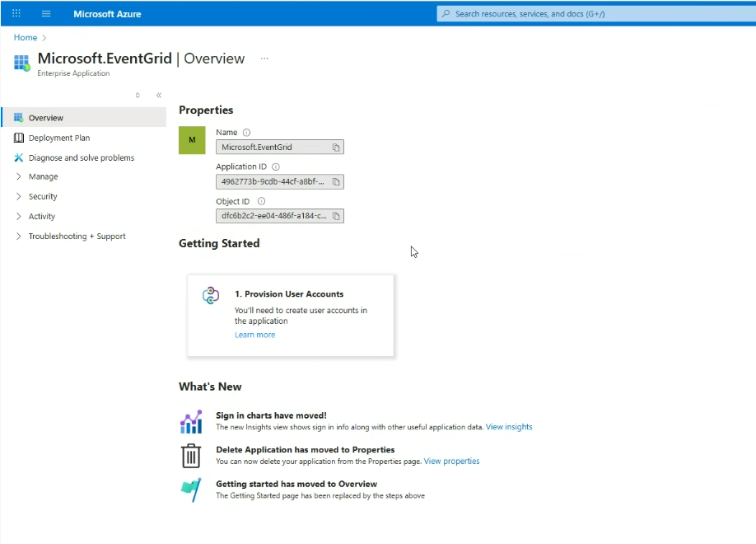Click the search magnifier icon
The height and width of the screenshot is (544, 756).
click(446, 13)
